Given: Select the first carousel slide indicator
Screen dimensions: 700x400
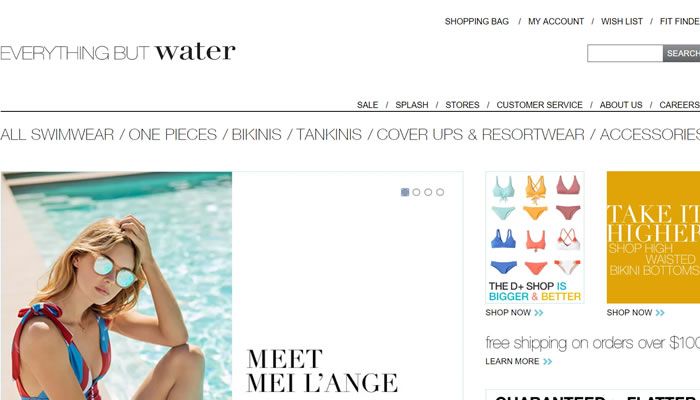Looking at the screenshot, I should (405, 192).
